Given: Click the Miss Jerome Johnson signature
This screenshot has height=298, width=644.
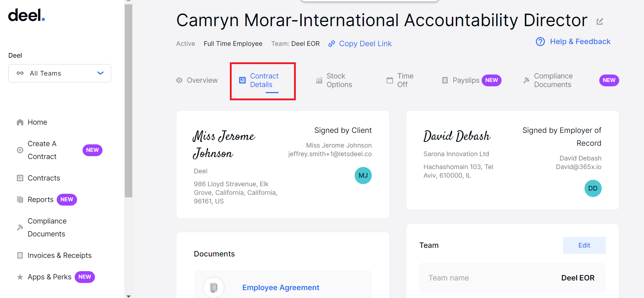Looking at the screenshot, I should click(x=224, y=145).
